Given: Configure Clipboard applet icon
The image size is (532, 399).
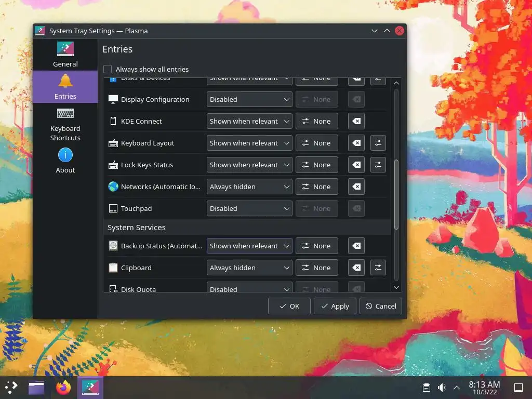Looking at the screenshot, I should 378,268.
